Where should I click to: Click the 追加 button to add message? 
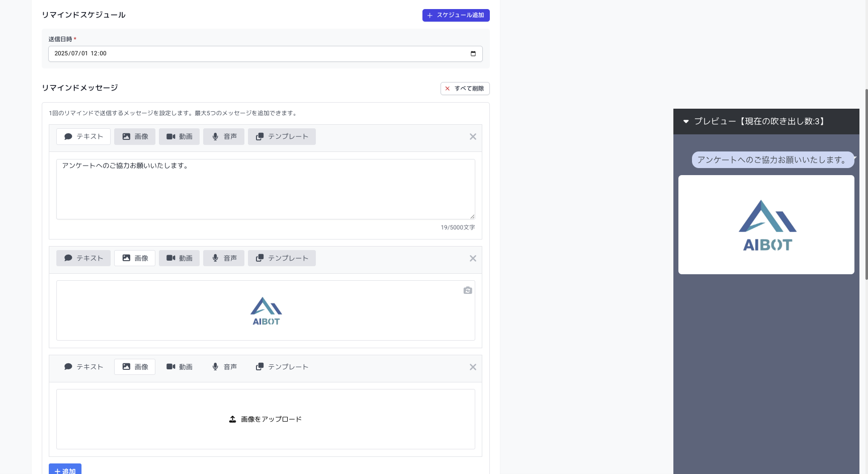point(65,469)
